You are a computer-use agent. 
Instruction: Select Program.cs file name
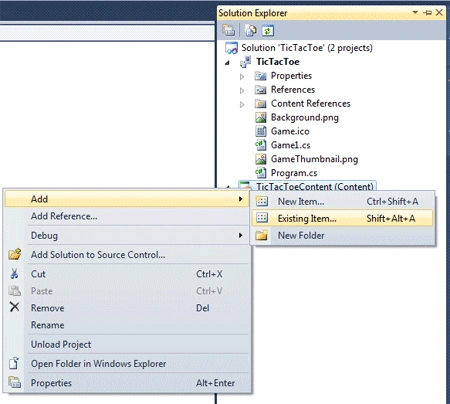[294, 173]
